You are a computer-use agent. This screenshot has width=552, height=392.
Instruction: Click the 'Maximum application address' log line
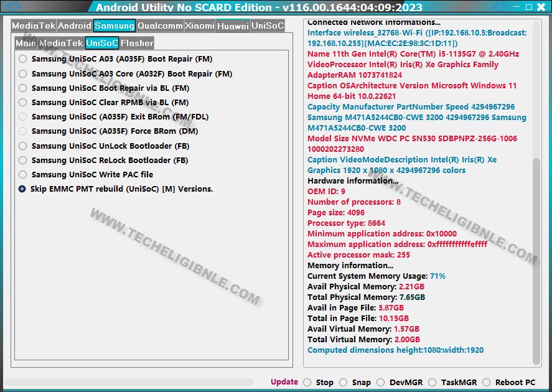[x=398, y=244]
